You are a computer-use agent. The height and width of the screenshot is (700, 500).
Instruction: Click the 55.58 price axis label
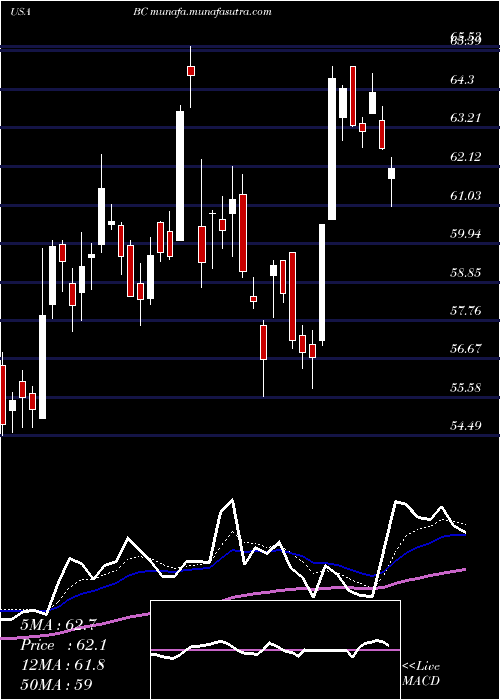point(466,387)
